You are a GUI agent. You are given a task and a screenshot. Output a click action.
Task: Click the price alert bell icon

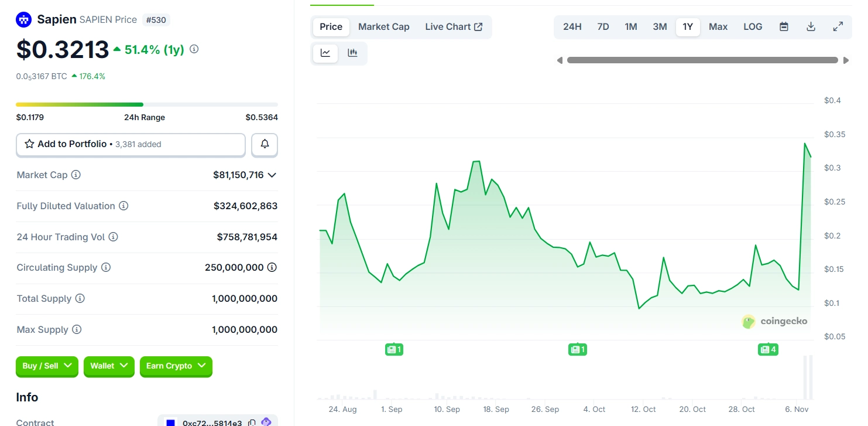tap(265, 144)
